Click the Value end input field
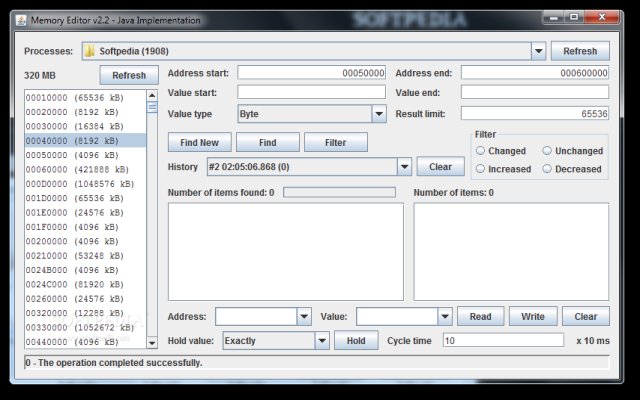The width and height of the screenshot is (640, 400). pyautogui.click(x=535, y=92)
